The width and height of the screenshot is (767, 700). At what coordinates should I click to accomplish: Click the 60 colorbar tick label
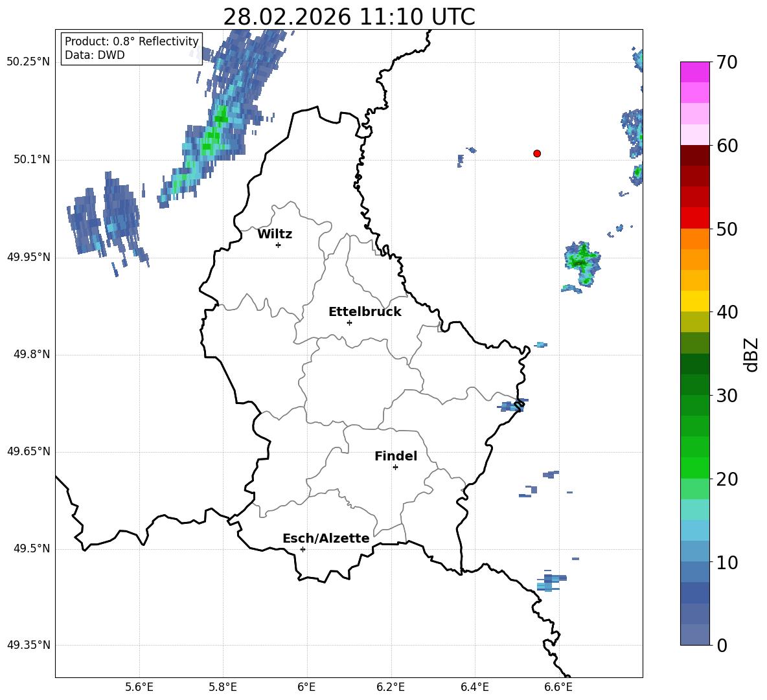(726, 146)
